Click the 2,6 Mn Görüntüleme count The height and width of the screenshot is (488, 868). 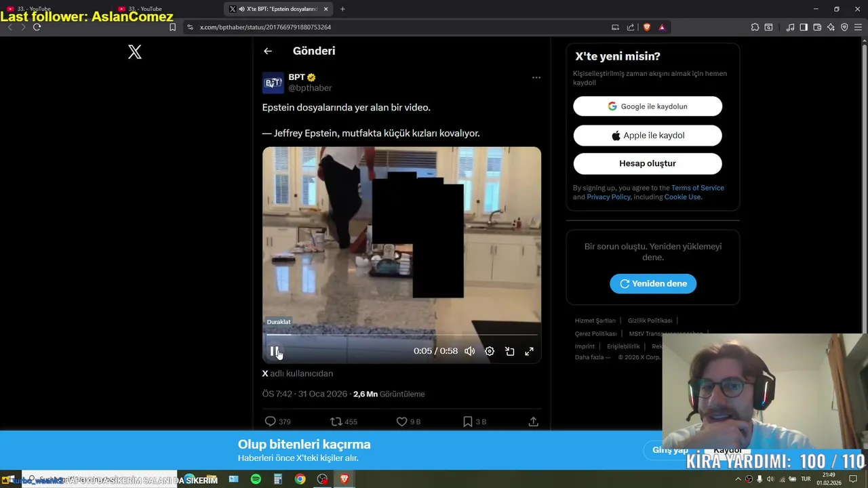tap(389, 394)
